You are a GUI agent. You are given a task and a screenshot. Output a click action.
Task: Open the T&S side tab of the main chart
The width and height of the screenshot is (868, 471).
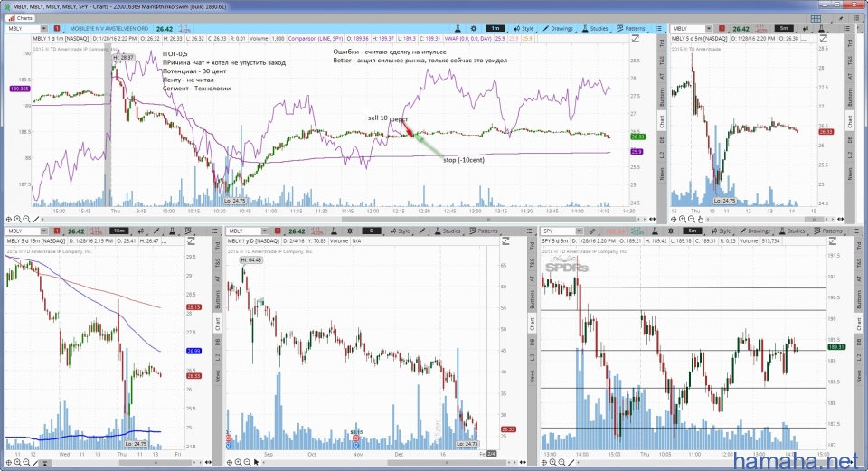[662, 60]
